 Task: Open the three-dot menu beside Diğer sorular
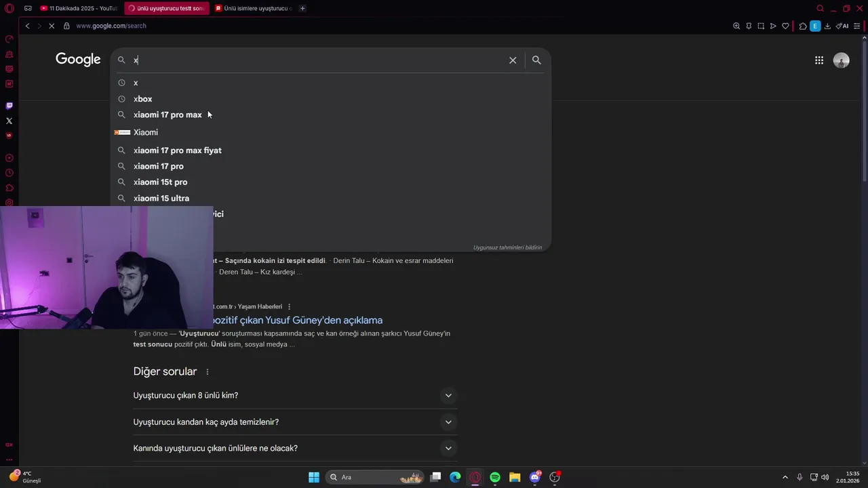(208, 372)
